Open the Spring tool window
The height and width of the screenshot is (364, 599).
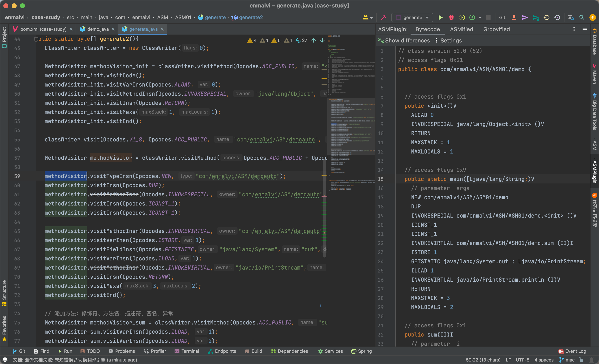(x=361, y=351)
